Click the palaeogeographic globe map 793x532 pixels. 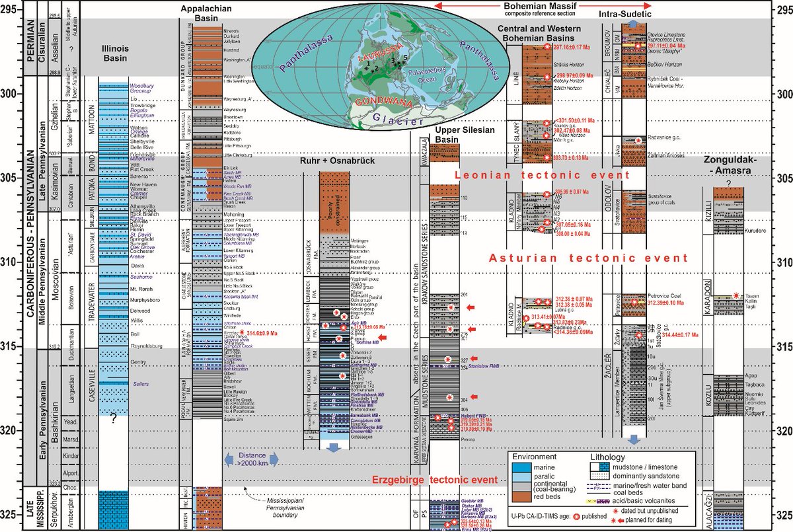[381, 66]
